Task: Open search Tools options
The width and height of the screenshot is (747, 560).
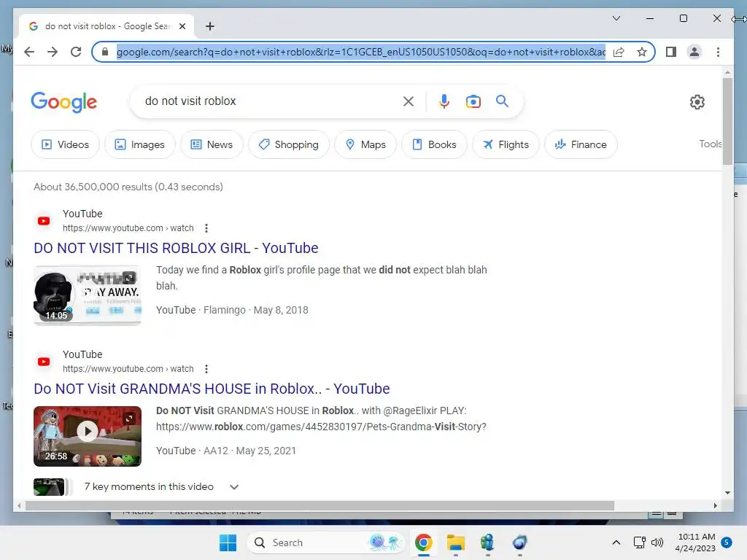Action: 710,144
